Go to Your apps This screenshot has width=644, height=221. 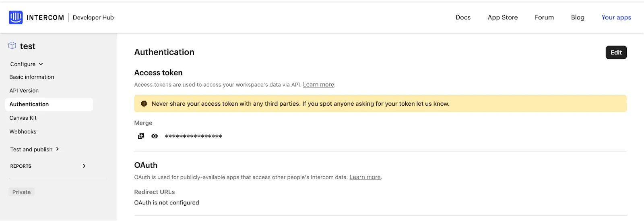coord(616,17)
